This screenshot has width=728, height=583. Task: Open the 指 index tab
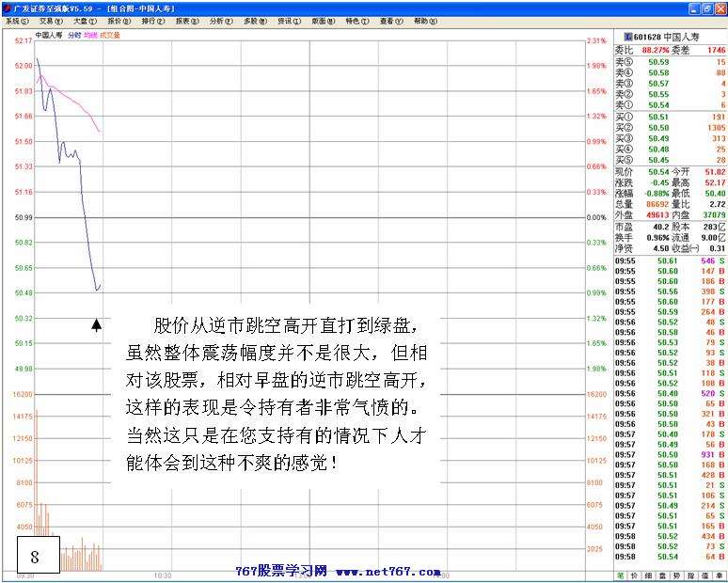[x=691, y=575]
